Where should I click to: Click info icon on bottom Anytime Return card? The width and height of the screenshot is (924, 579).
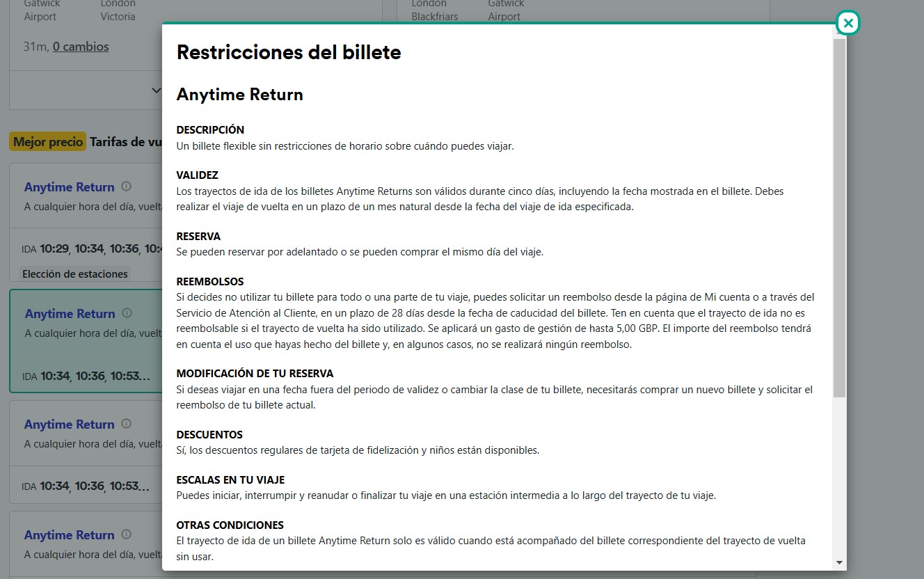pos(126,534)
